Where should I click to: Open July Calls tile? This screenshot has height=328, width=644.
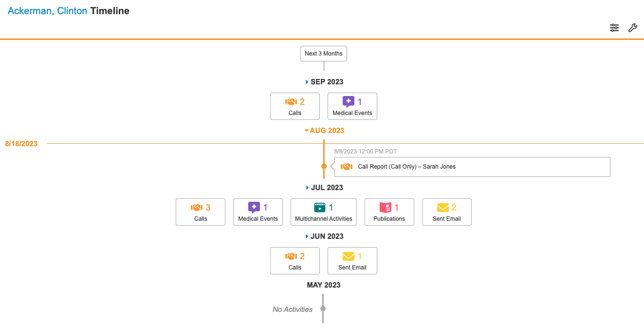coord(201,212)
